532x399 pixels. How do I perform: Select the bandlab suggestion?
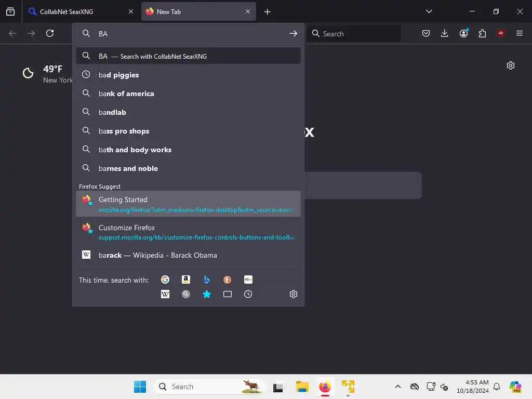[188, 112]
